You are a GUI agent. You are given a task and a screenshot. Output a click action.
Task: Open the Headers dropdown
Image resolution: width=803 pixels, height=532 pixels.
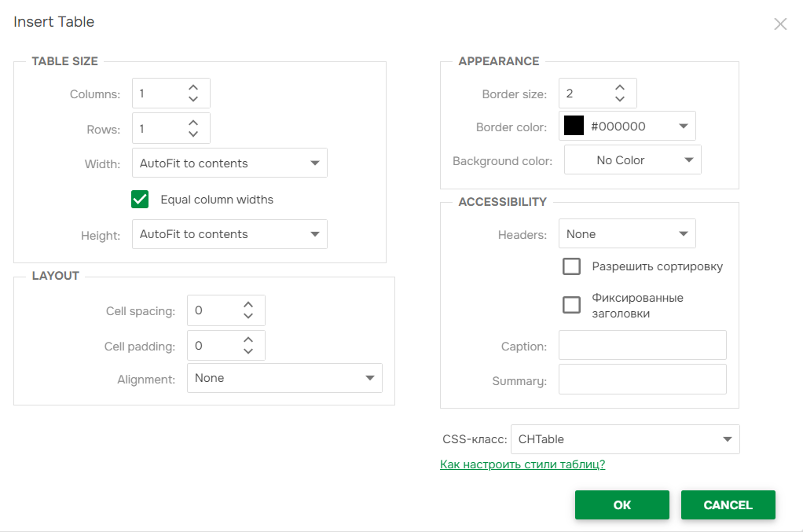pos(626,234)
